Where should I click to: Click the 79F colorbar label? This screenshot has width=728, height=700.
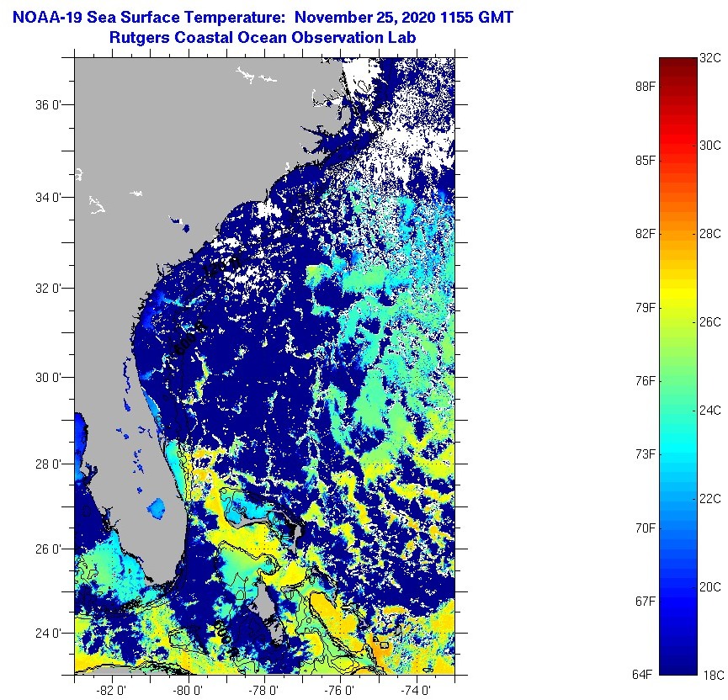pos(646,307)
